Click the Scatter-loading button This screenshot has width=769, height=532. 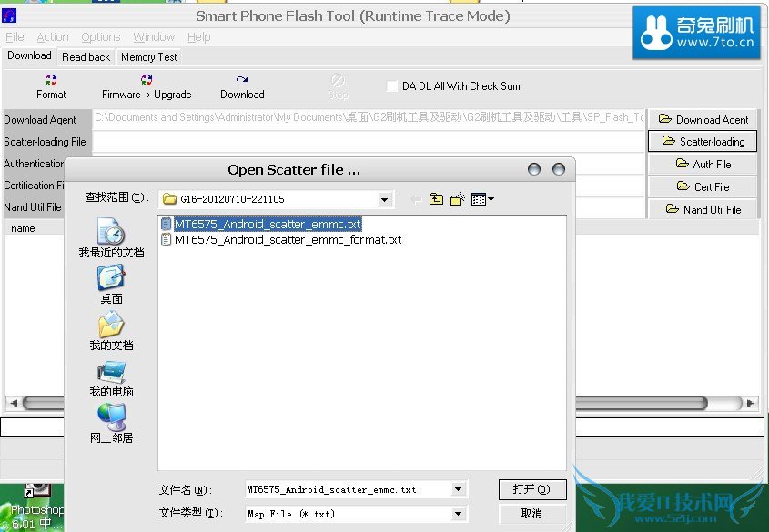coord(703,141)
